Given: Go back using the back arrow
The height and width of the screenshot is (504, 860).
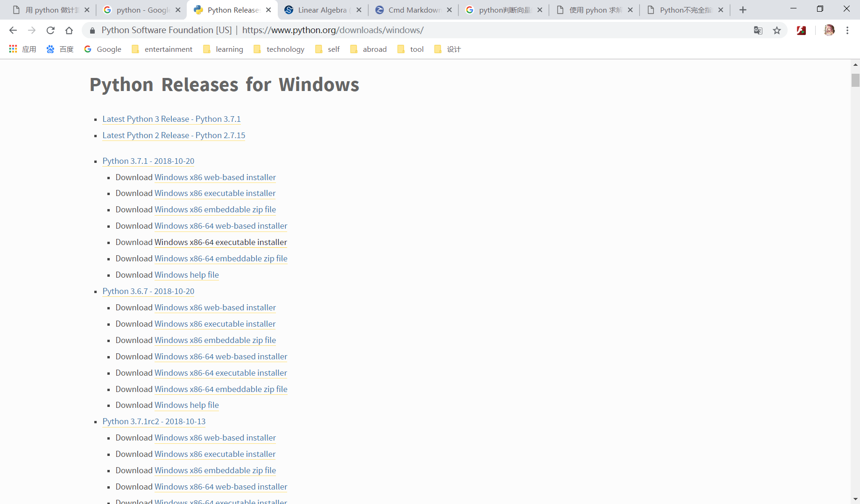Looking at the screenshot, I should coord(13,30).
